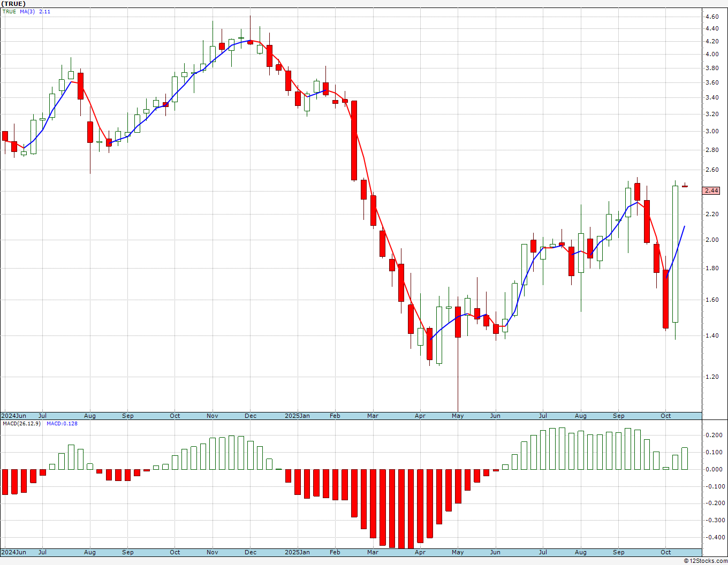The image size is (728, 565).
Task: Select the 3.80 price axis label
Action: tap(712, 68)
